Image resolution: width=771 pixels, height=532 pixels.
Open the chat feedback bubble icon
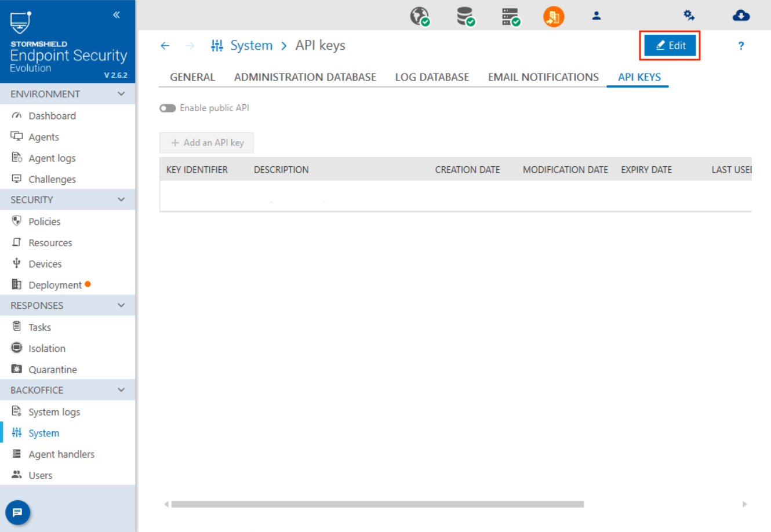coord(17,512)
